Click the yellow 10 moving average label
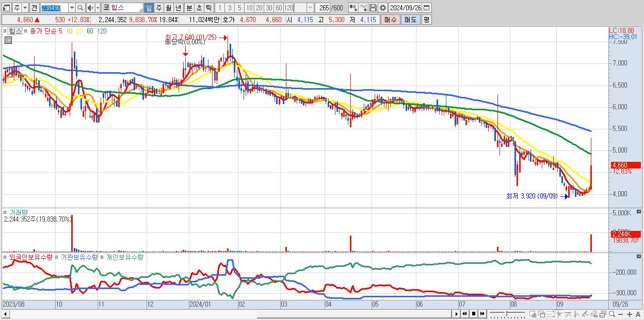This screenshot has width=644, height=320. [x=69, y=31]
